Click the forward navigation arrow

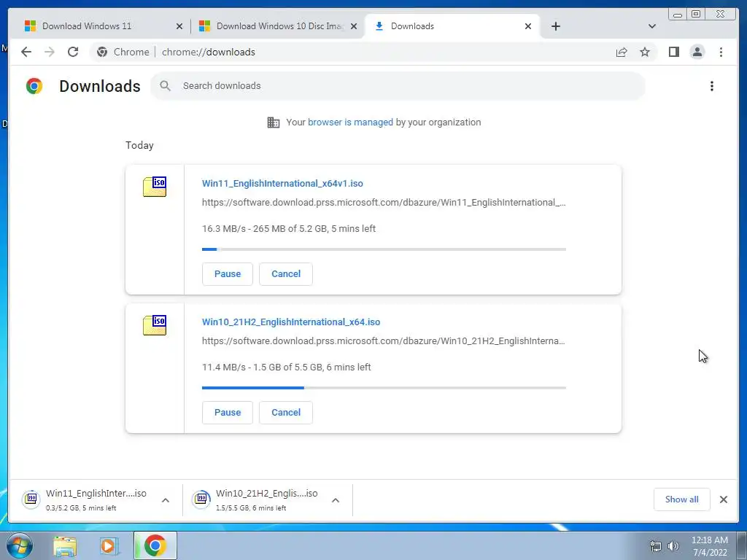coord(50,52)
